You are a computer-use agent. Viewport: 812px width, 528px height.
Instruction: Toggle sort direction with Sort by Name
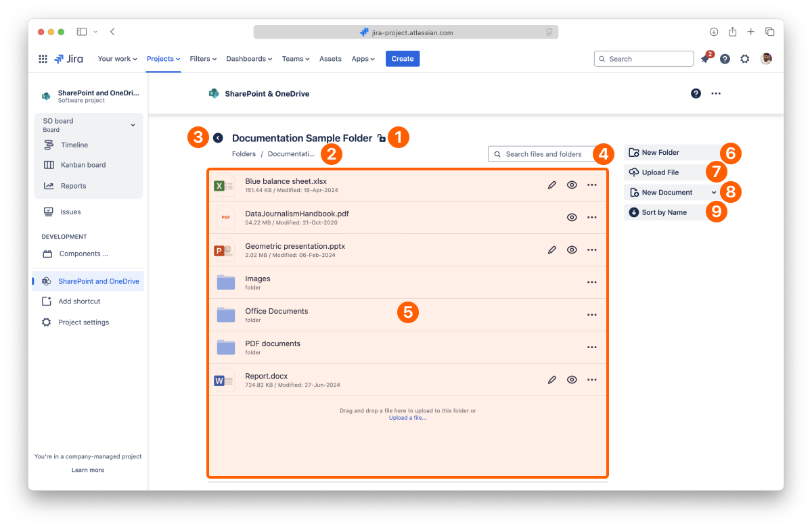tap(663, 212)
